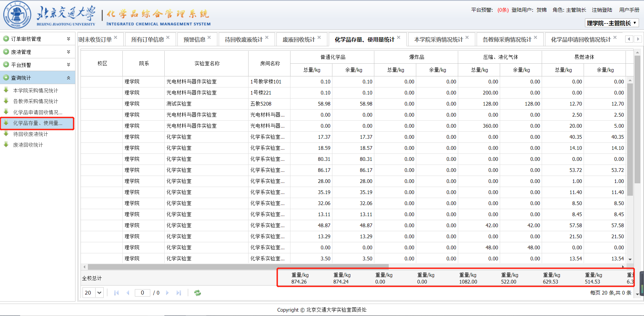The height and width of the screenshot is (316, 644).
Task: Open 待回收废液统计 in sidebar
Action: (x=31, y=134)
